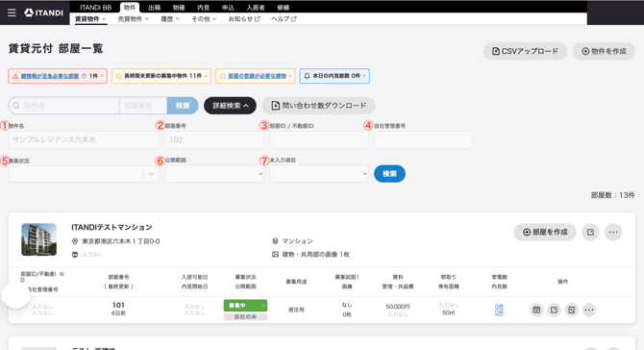
Task: Close the 本日の内見総数 chip
Action: click(364, 76)
